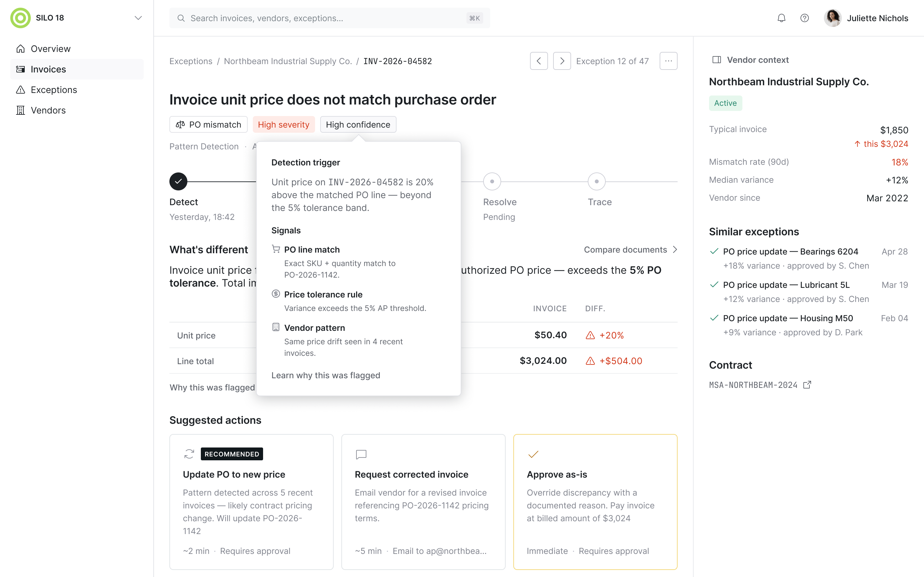Screen dimensions: 924x577
Task: Click Juliette Nichols profile avatar
Action: (832, 18)
